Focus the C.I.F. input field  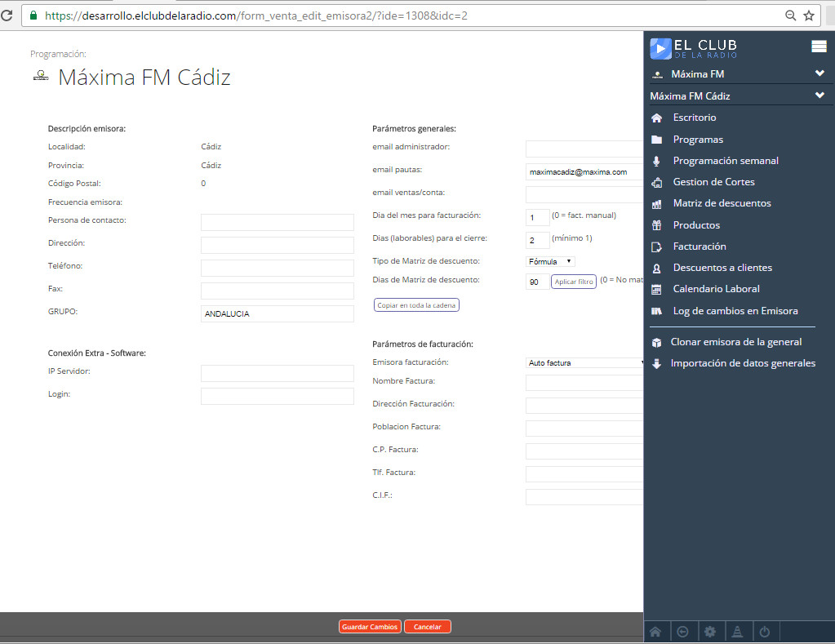pyautogui.click(x=584, y=497)
